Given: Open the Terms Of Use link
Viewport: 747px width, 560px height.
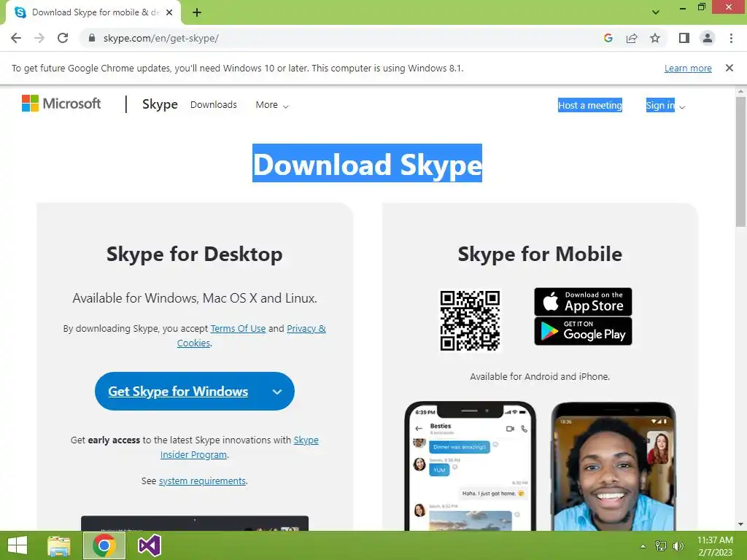Looking at the screenshot, I should tap(238, 329).
